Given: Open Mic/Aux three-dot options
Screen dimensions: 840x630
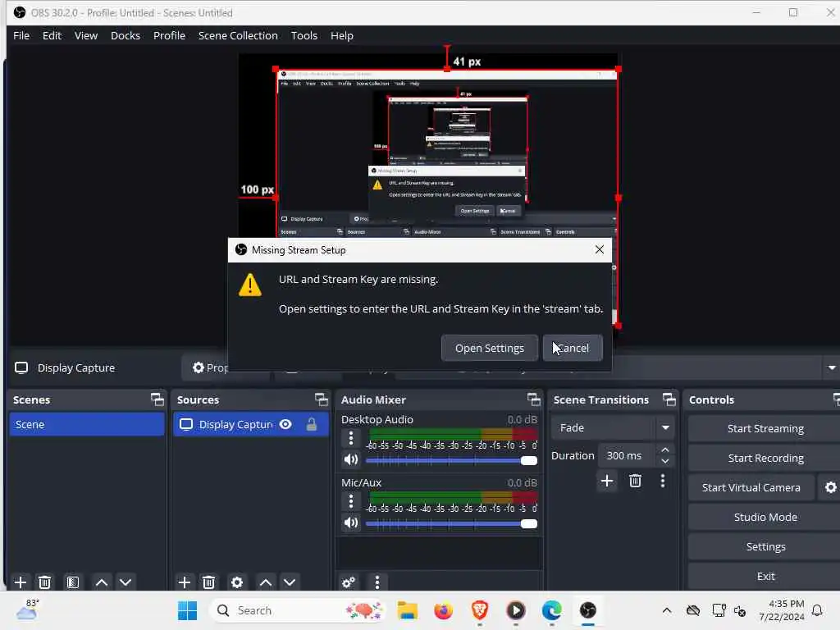Looking at the screenshot, I should pyautogui.click(x=351, y=501).
